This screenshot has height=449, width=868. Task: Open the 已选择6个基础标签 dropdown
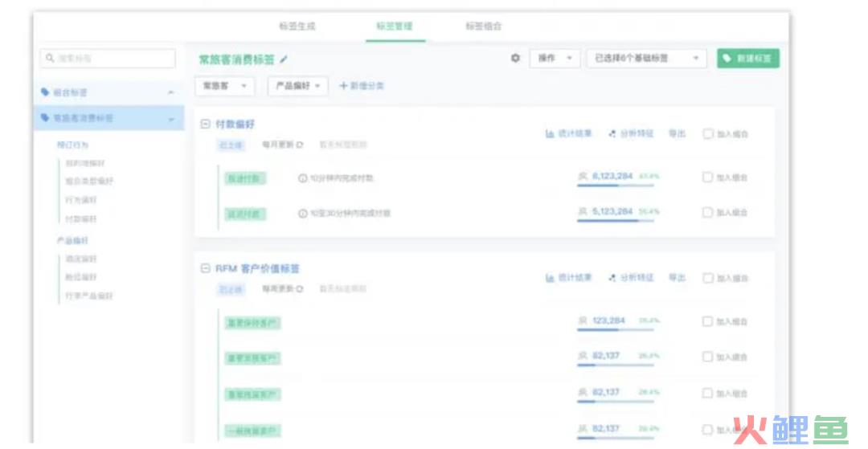tap(646, 58)
